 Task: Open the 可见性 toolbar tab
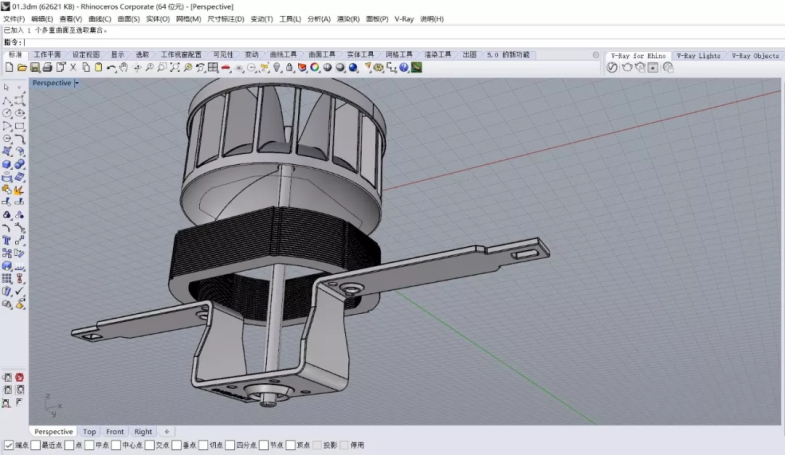(223, 55)
